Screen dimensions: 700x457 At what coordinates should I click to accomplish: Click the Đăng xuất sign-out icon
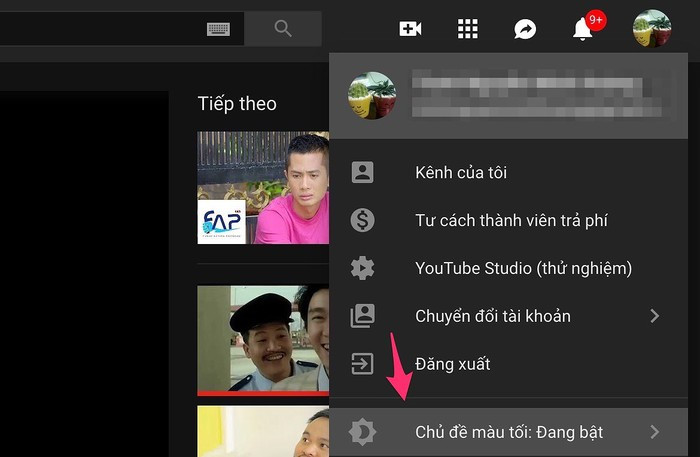coord(362,364)
